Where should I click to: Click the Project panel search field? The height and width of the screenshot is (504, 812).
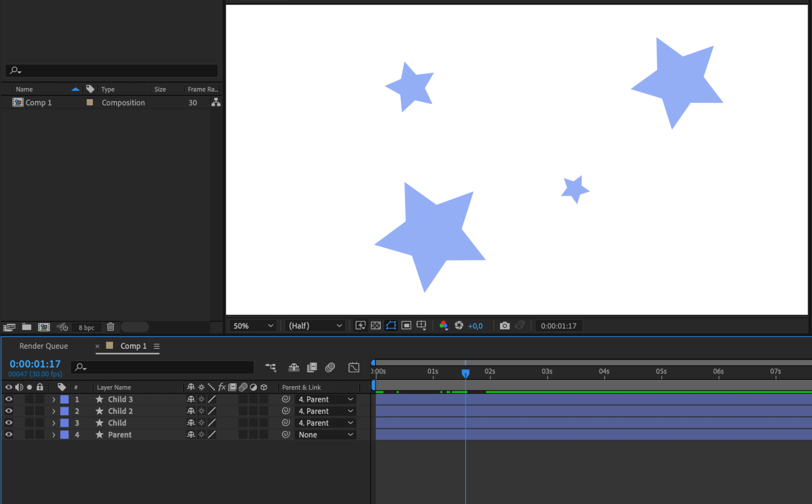[x=112, y=71]
